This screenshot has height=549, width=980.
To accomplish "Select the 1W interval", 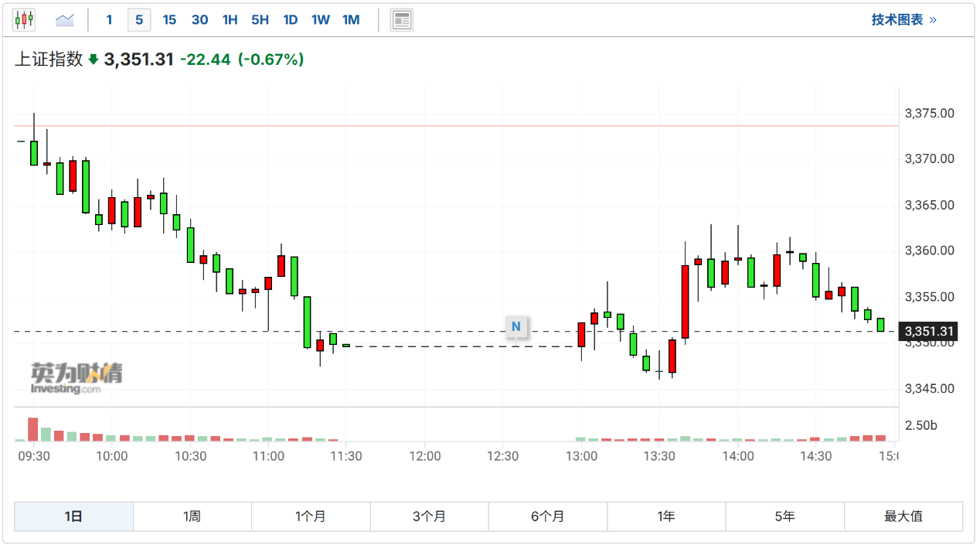I will coord(321,19).
